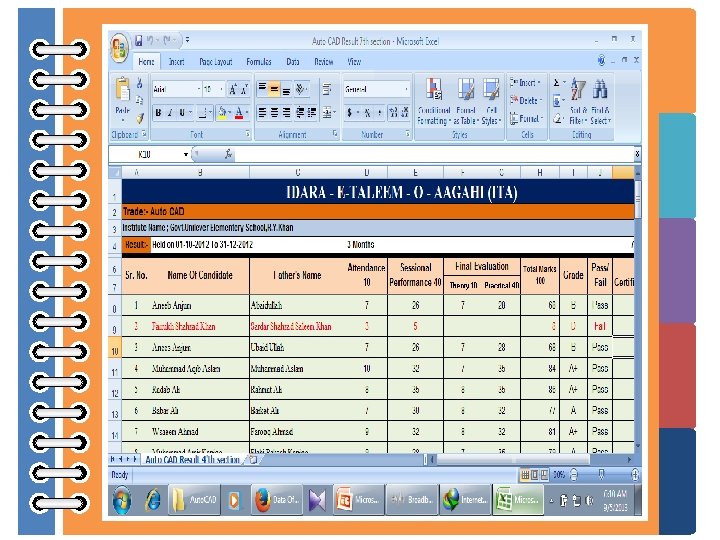Open the Font size dropdown

(221, 89)
